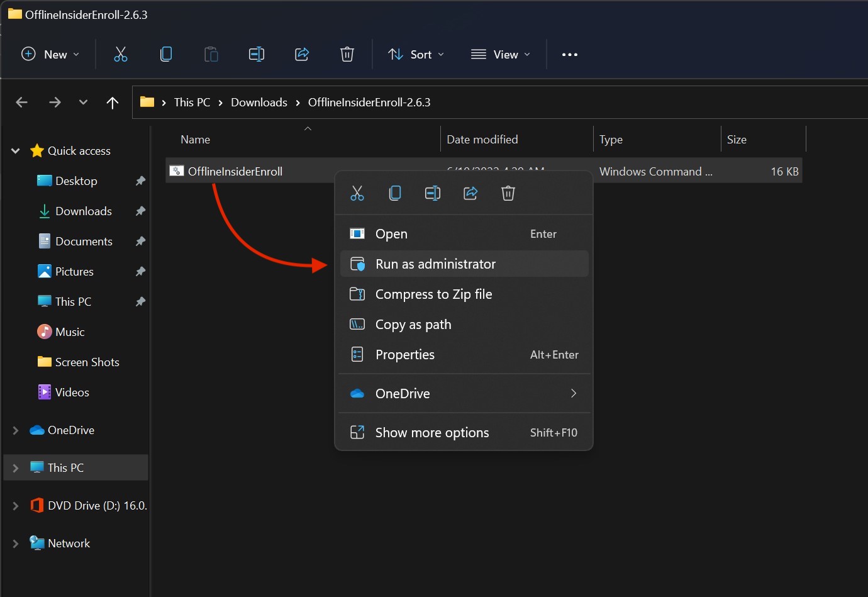Click the OfflineInsiderEnroll file icon

coord(177,171)
